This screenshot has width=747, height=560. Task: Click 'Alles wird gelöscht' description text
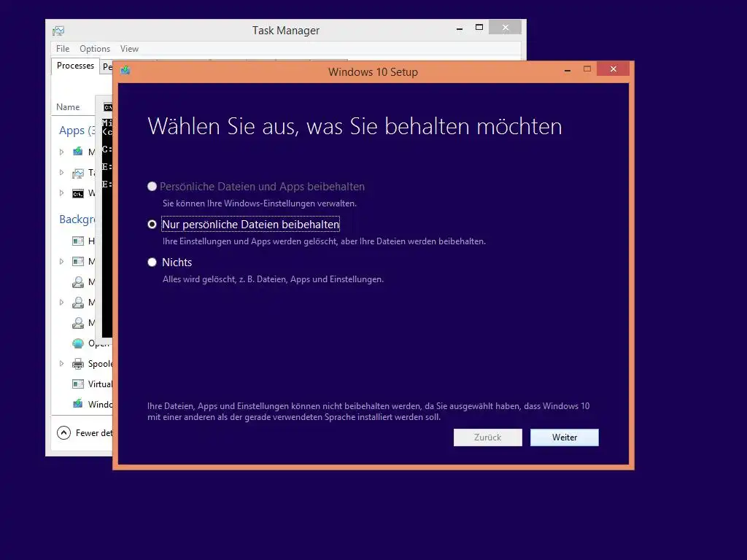[x=273, y=279]
